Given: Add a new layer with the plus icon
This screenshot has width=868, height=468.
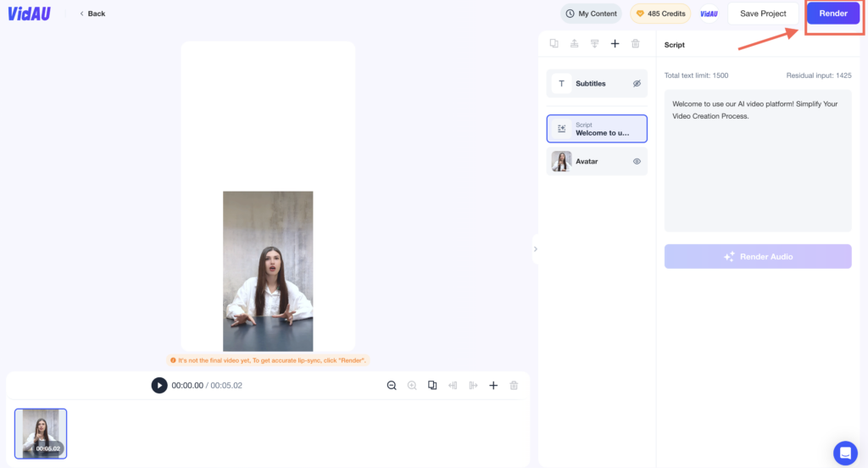Looking at the screenshot, I should (x=615, y=44).
